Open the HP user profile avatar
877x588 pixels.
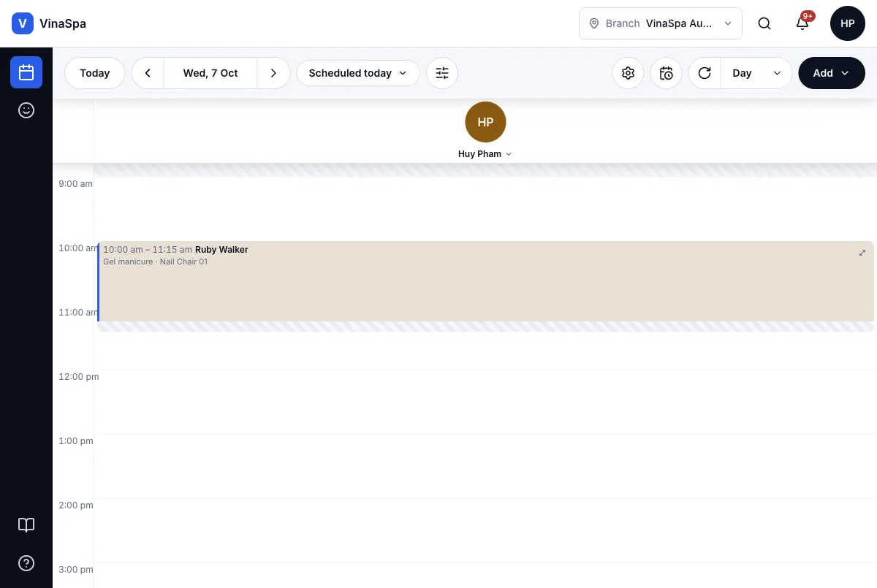848,23
